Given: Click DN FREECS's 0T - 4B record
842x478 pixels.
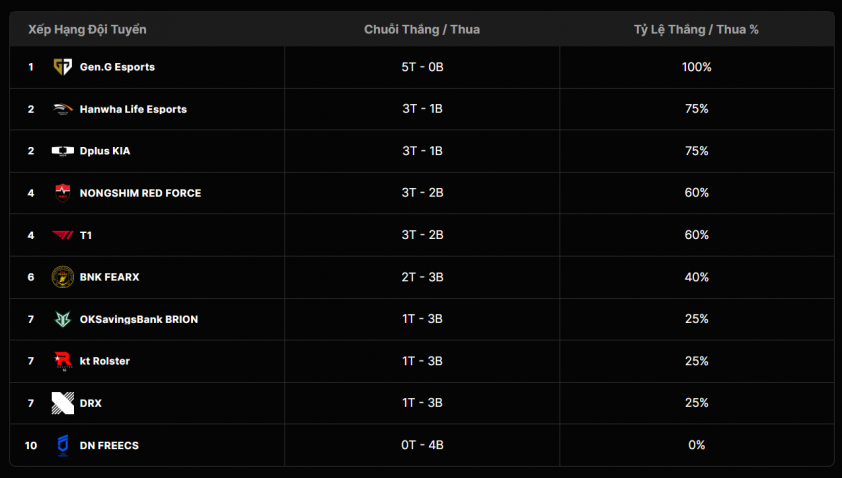Looking at the screenshot, I should pos(422,445).
